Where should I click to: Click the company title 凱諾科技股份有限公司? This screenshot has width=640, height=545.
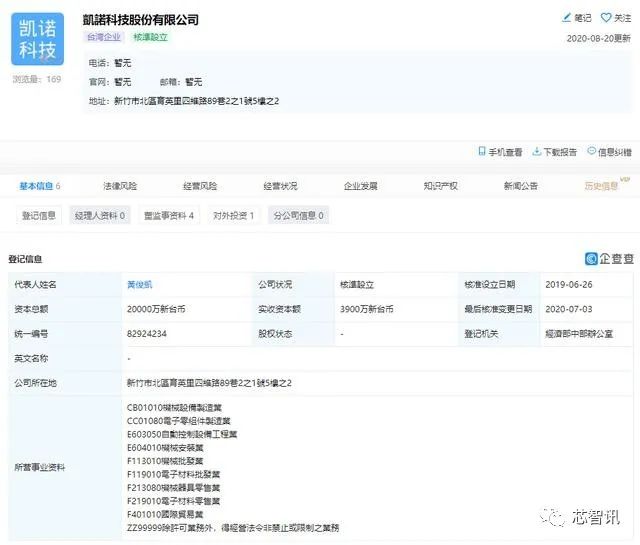[x=141, y=20]
